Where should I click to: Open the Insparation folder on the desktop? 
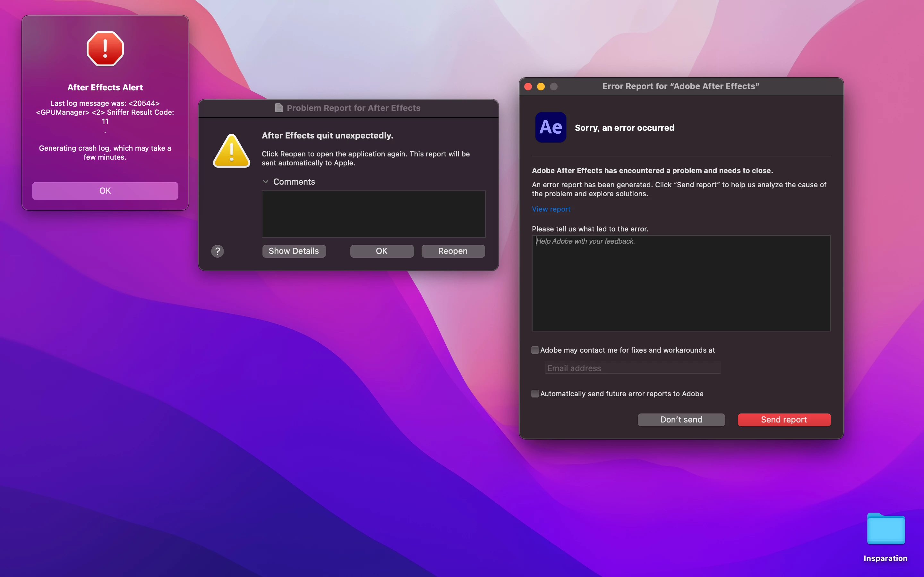click(886, 530)
